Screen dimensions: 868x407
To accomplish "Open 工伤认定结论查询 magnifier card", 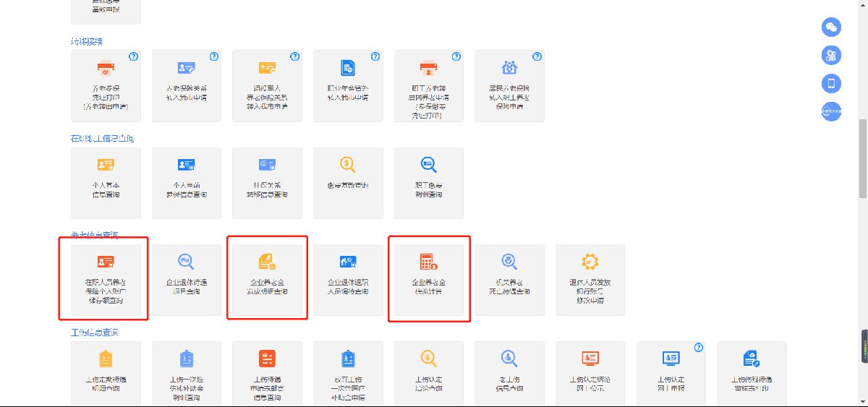I will [x=429, y=372].
